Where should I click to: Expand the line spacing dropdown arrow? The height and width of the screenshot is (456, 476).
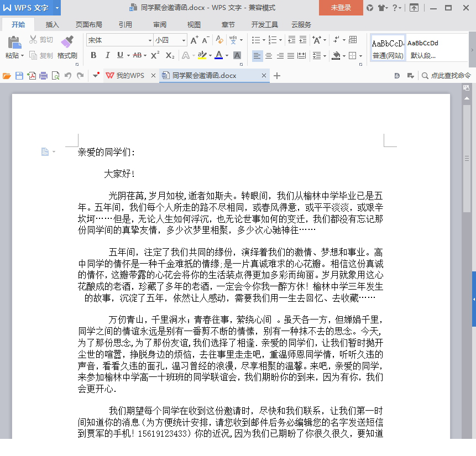325,56
